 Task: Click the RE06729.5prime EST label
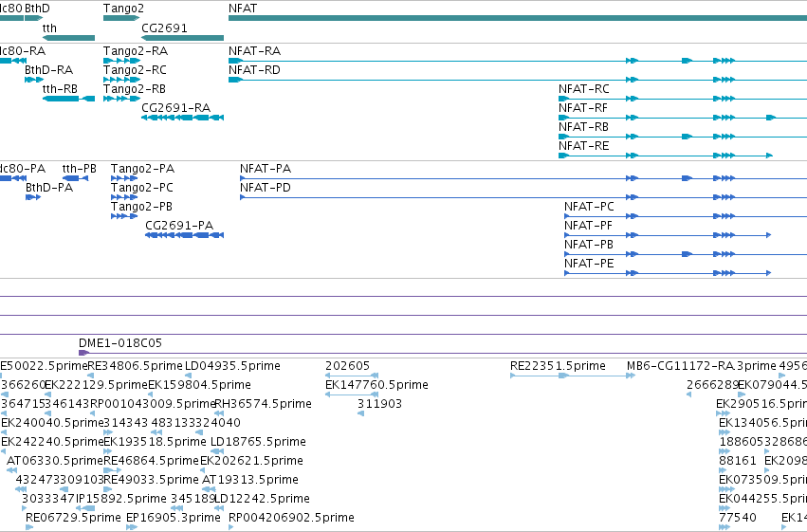[x=74, y=518]
